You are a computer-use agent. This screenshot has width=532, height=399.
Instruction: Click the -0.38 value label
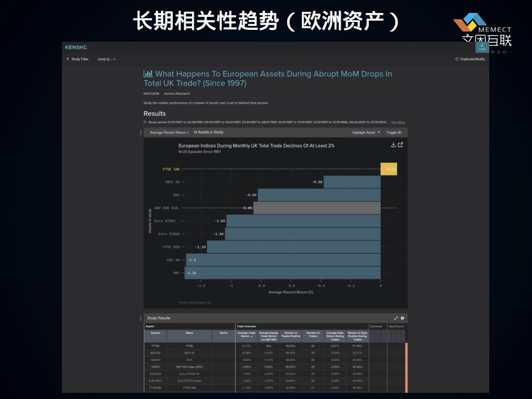coord(318,182)
